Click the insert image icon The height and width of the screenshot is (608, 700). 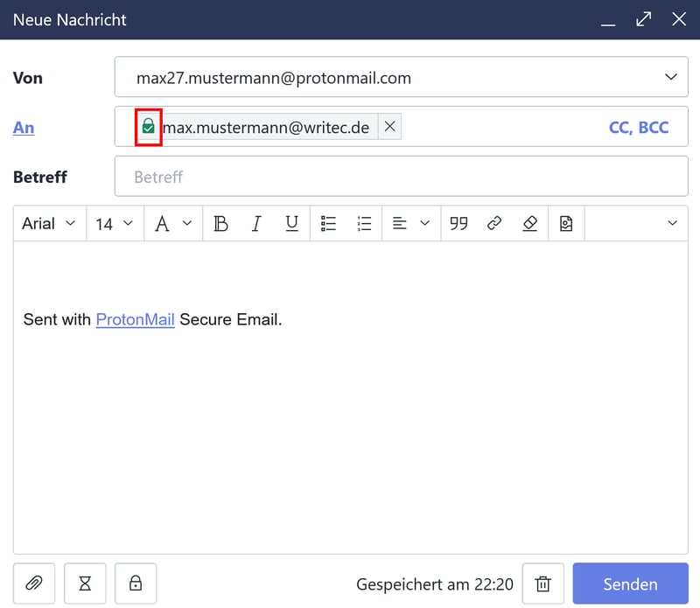(x=566, y=224)
